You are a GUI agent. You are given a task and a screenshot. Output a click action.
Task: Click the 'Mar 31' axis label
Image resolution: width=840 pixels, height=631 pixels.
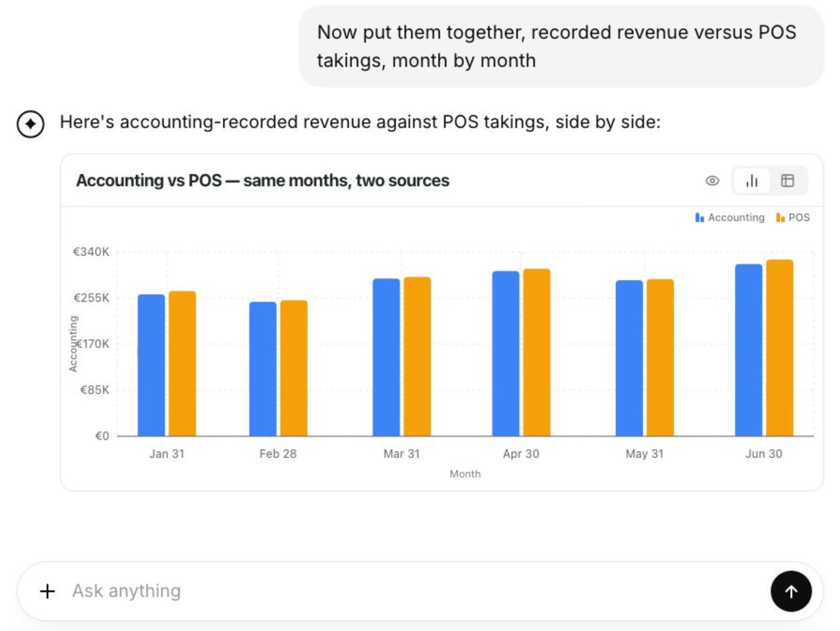(x=402, y=453)
